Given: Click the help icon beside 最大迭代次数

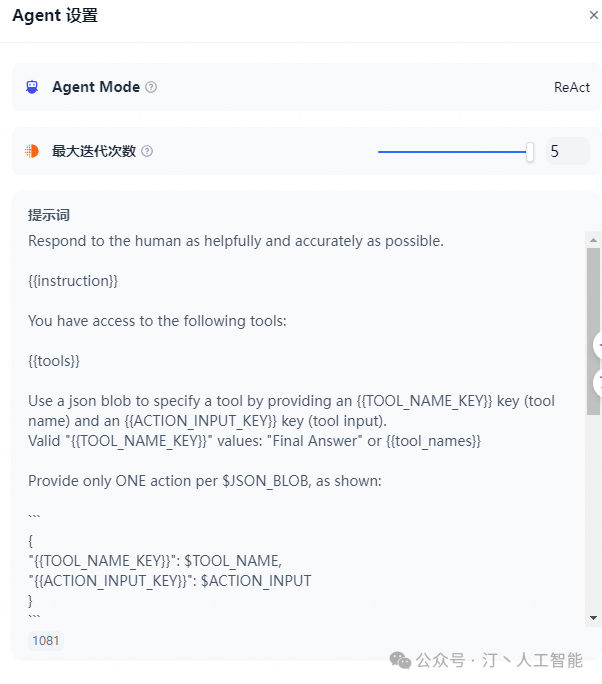Looking at the screenshot, I should [147, 151].
